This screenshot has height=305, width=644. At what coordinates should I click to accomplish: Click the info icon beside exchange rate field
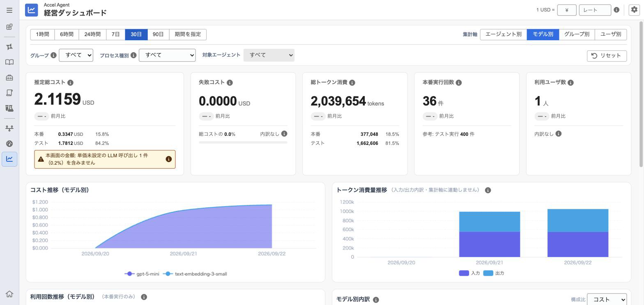click(616, 10)
